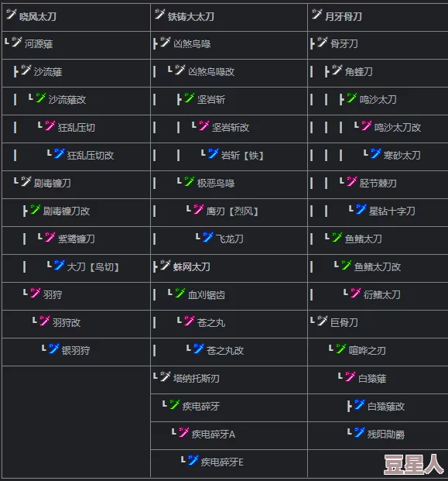
Task: Open the 残阳勋爵 weapon entry
Action: coord(386,434)
